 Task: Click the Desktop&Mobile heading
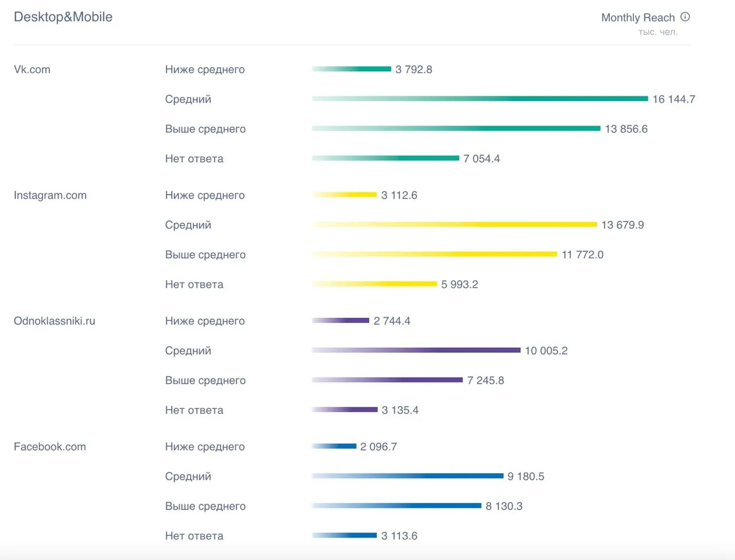[63, 17]
